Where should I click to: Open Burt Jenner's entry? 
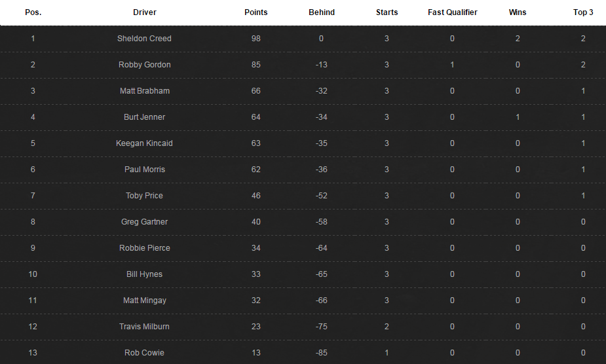pos(144,117)
